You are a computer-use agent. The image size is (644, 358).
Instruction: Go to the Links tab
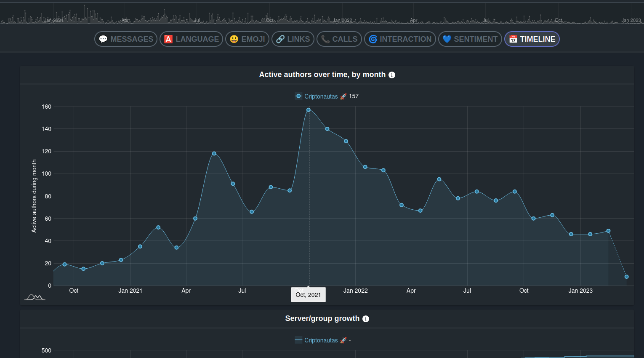pyautogui.click(x=293, y=39)
